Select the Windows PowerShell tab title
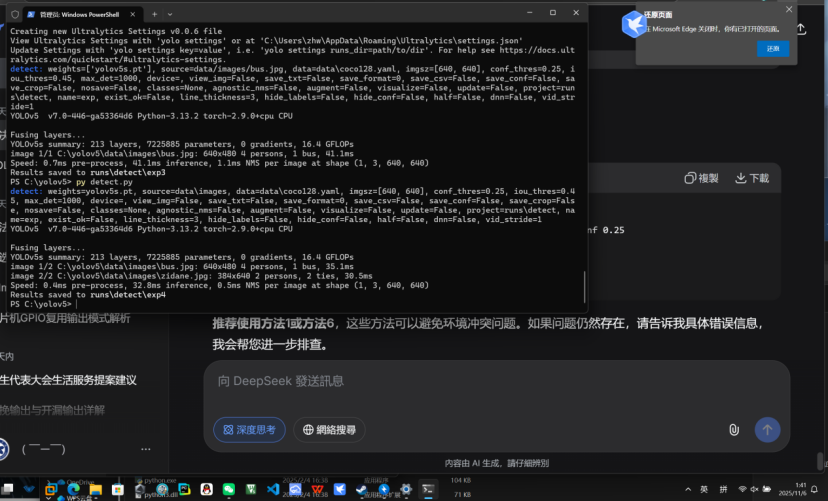The image size is (828, 501). 79,14
